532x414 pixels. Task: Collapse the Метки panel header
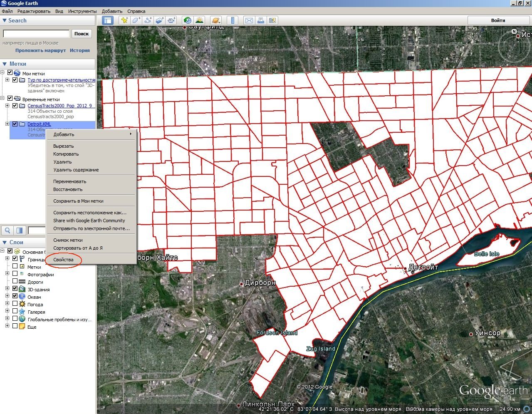point(47,64)
